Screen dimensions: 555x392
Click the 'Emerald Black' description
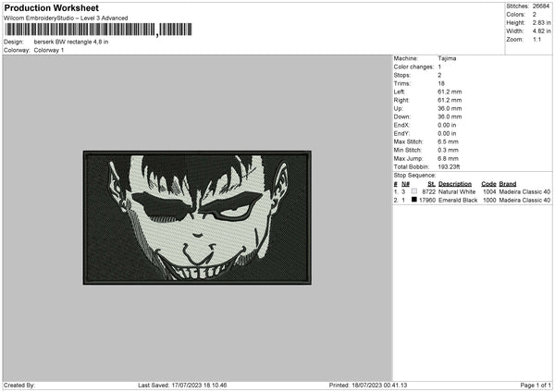[x=458, y=201]
